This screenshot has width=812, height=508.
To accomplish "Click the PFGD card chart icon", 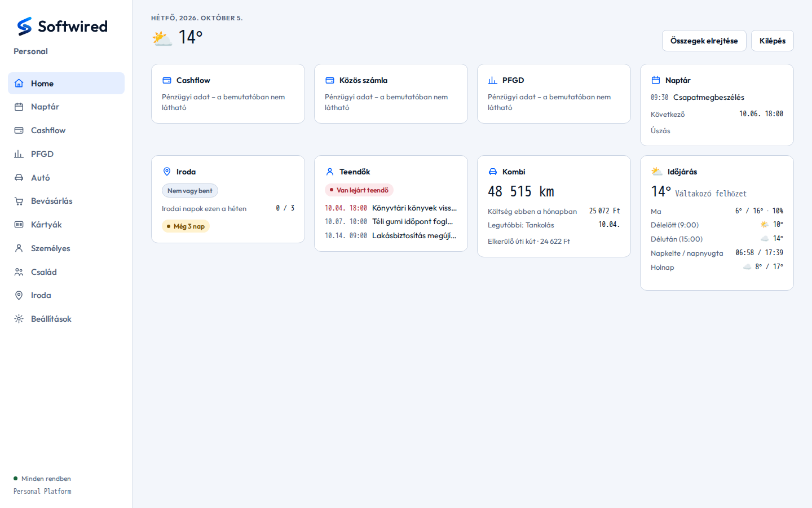I will coord(493,80).
